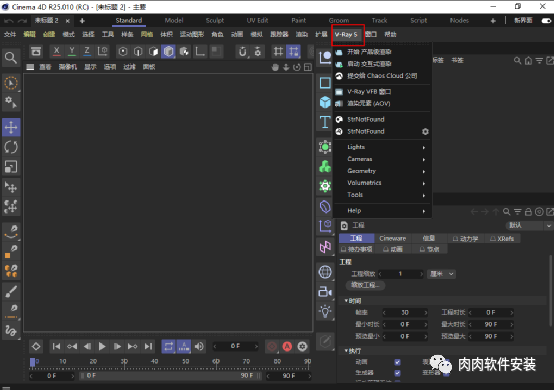554x390 pixels.
Task: Open gear settings beside StrNotFound entry
Action: click(425, 131)
